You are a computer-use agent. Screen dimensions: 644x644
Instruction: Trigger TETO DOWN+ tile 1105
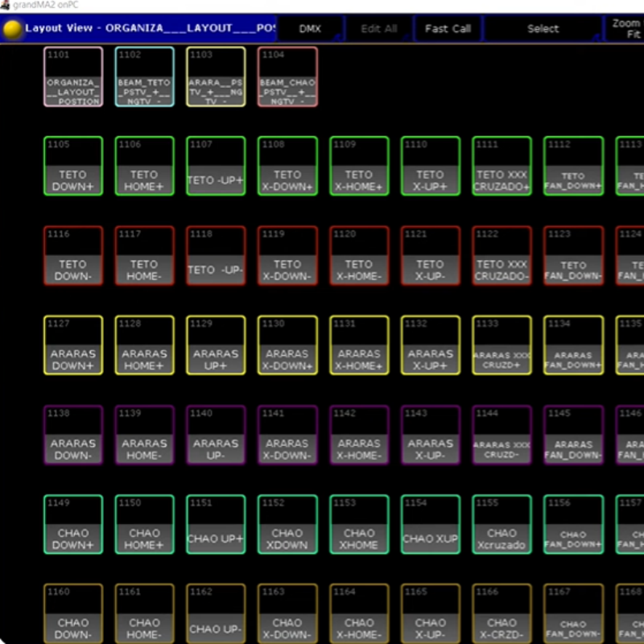pyautogui.click(x=73, y=166)
